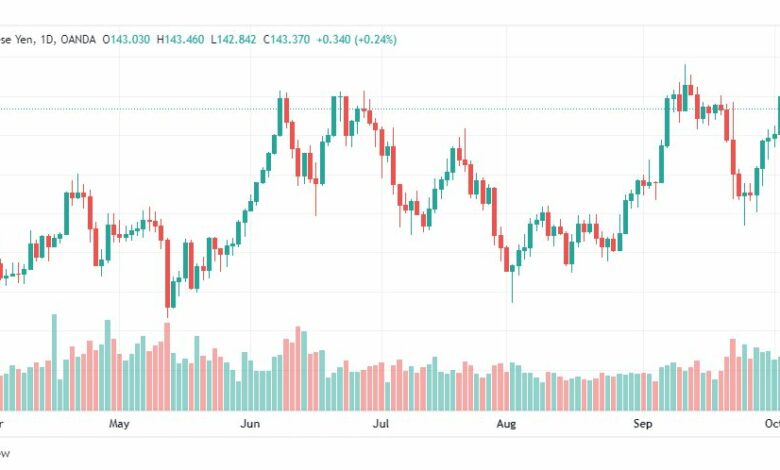780x470 pixels.
Task: Select the large red candle at mid-May low
Action: coord(168,274)
